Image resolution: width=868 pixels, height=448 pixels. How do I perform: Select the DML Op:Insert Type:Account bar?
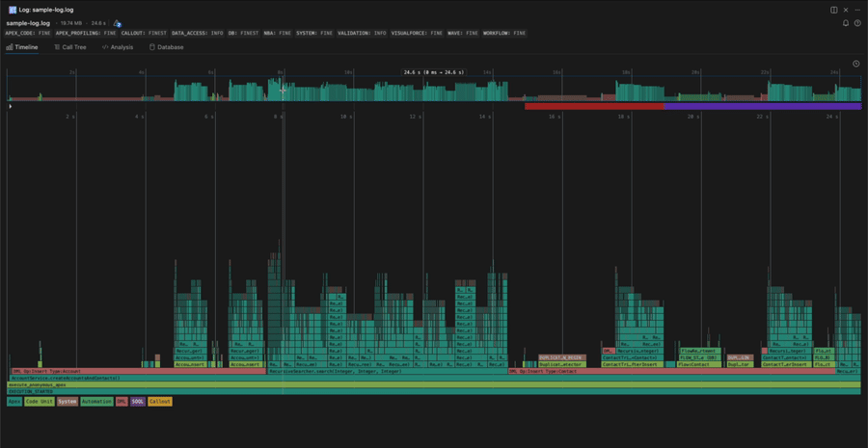pos(138,371)
